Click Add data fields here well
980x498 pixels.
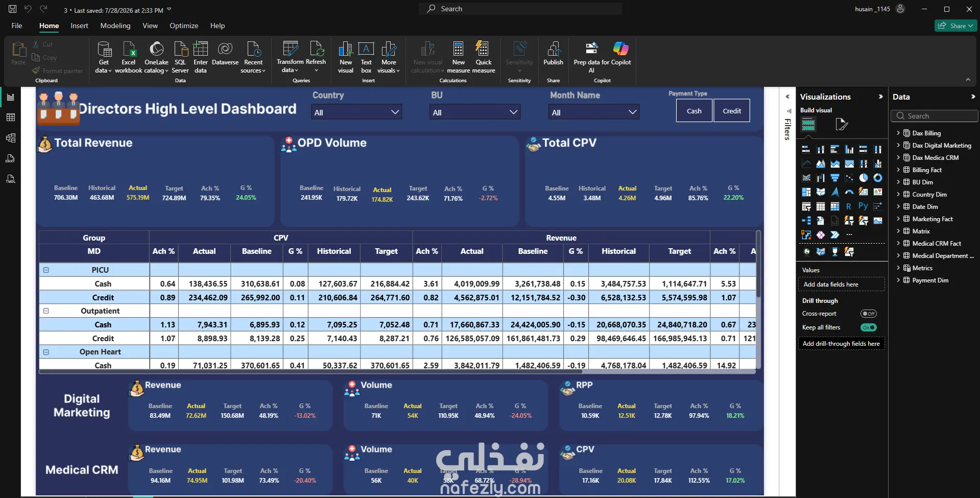point(841,284)
